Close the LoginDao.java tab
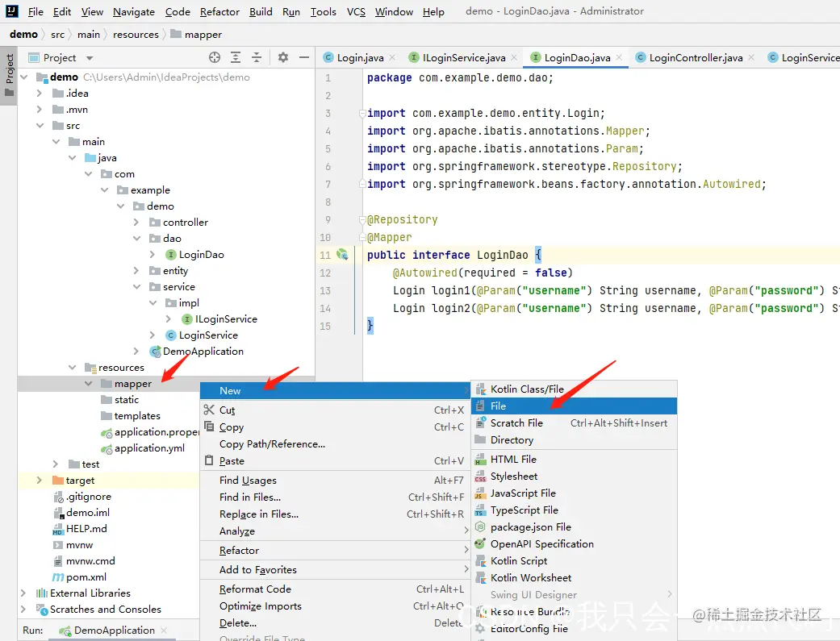Image resolution: width=840 pixels, height=641 pixels. [619, 57]
